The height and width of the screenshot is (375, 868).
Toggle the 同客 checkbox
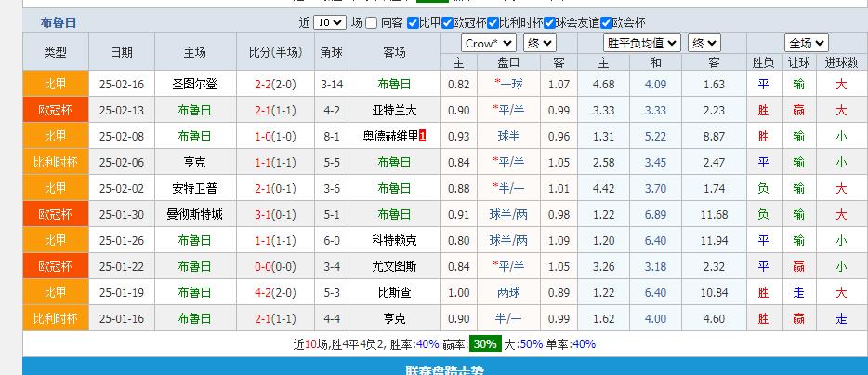point(372,22)
